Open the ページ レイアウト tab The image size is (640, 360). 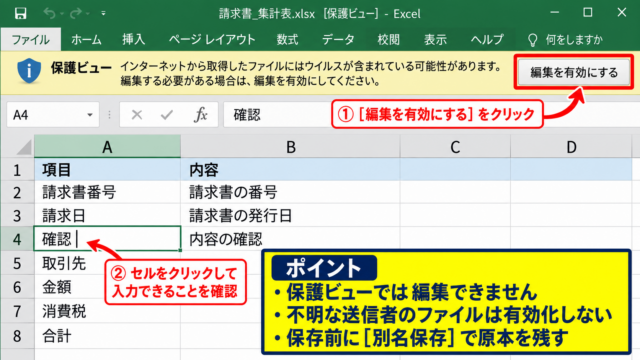point(212,40)
